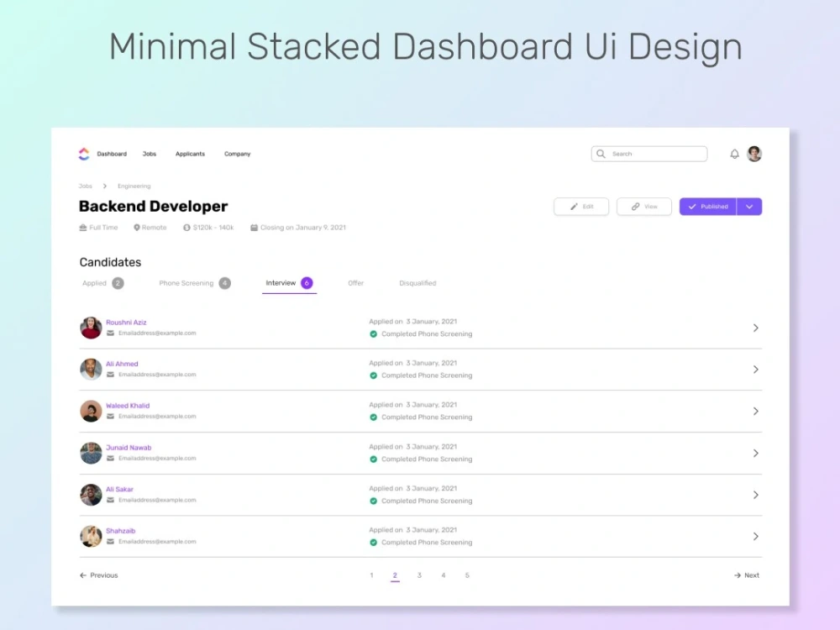Click email envelope icon under Shahzaib
Screen dimensions: 840x630
(x=110, y=542)
